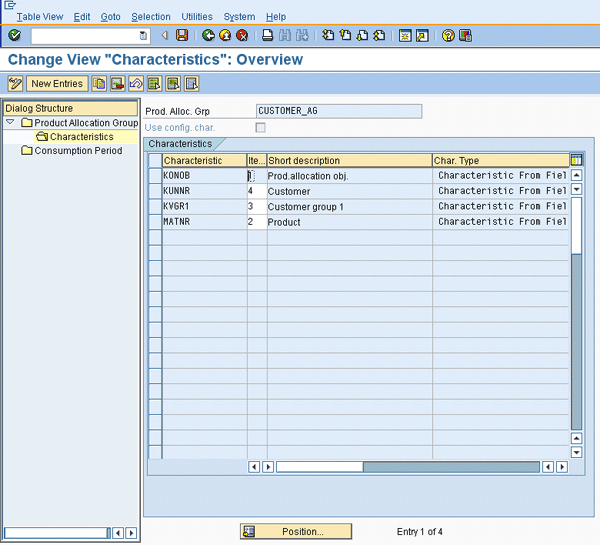600x545 pixels.
Task: Open table settings icon at grid corner
Action: [x=576, y=160]
